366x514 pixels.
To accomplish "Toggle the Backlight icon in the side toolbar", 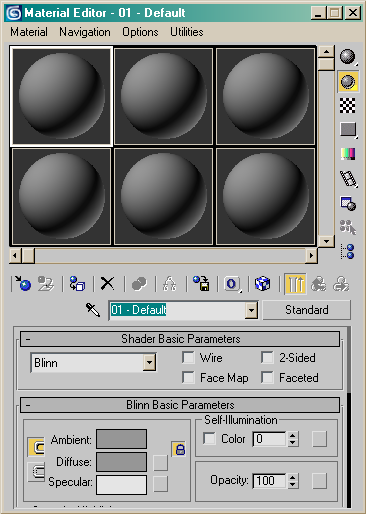I will [348, 81].
